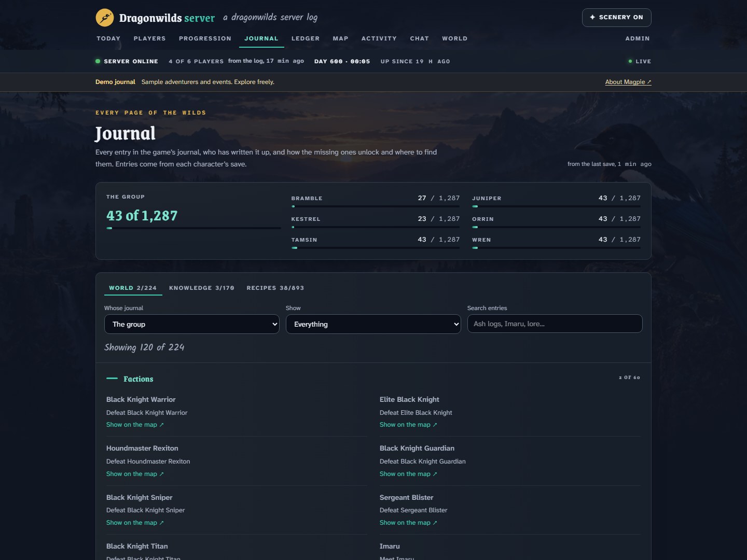
Task: Show Houndmaster Rexiton on the map
Action: click(135, 474)
